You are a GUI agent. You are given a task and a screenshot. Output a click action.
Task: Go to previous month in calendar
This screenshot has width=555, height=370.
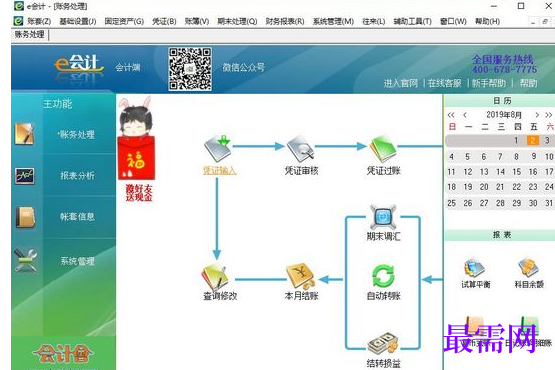click(465, 115)
